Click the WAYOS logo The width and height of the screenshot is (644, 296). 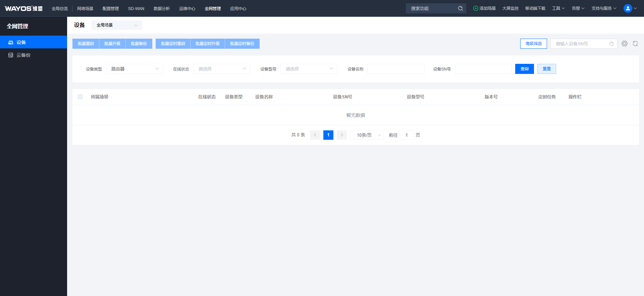point(23,8)
